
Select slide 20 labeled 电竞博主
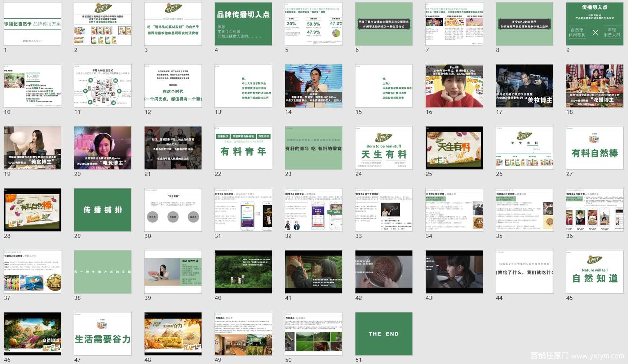point(103,148)
